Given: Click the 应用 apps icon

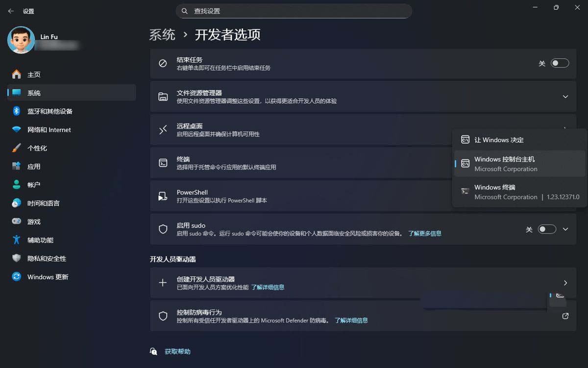Looking at the screenshot, I should [x=17, y=166].
